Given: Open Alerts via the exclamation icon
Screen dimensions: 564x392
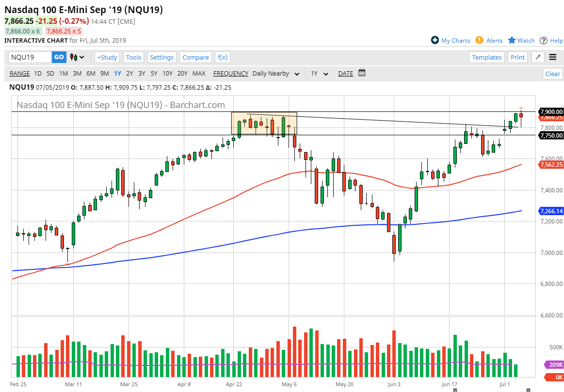Looking at the screenshot, I should (480, 40).
